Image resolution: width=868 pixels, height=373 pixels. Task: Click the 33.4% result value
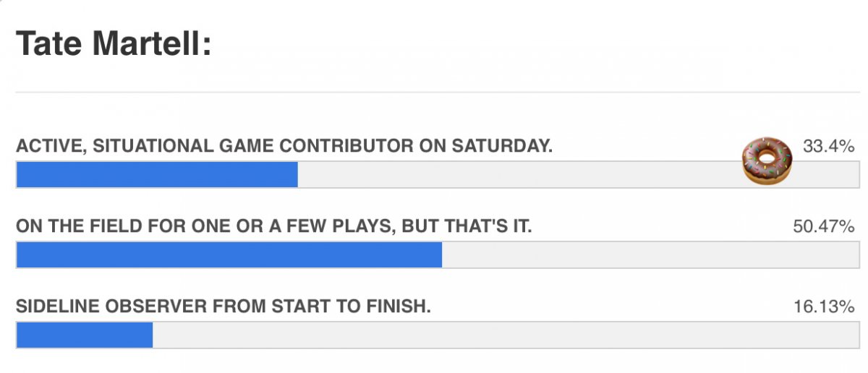(829, 146)
